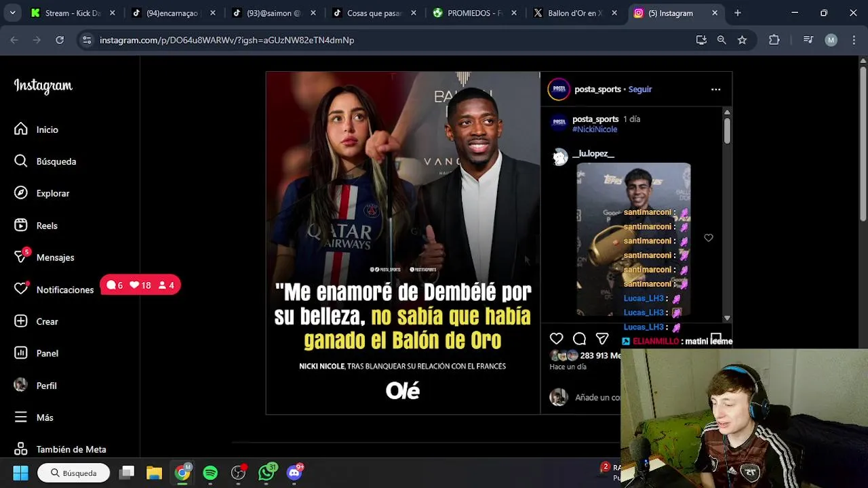This screenshot has height=488, width=868.
Task: Click Chrome icon on taskbar
Action: pos(182,472)
